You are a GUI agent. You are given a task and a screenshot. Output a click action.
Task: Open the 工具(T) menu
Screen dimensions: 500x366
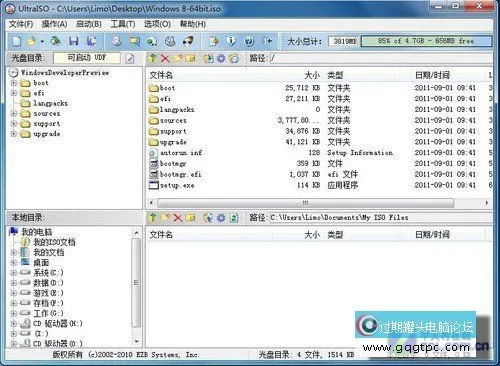pyautogui.click(x=123, y=24)
